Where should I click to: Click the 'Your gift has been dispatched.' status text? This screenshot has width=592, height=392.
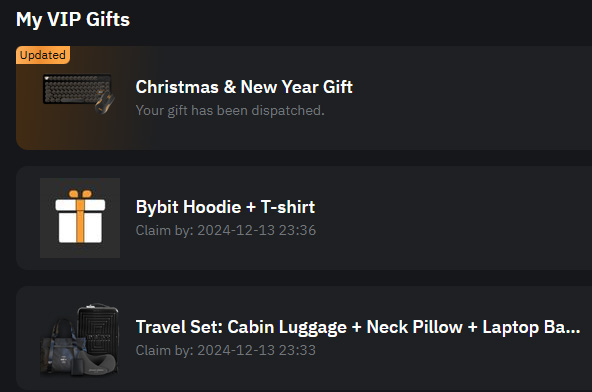point(230,111)
